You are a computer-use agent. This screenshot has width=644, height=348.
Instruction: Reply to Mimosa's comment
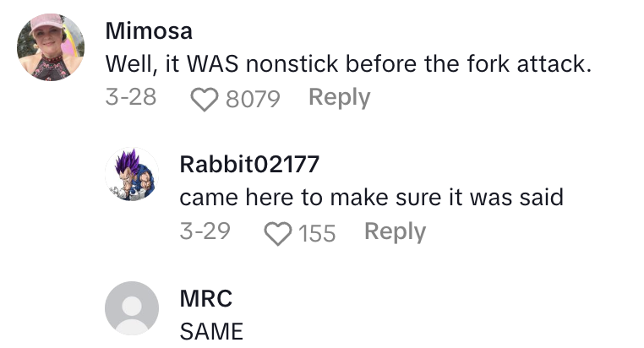tap(339, 98)
